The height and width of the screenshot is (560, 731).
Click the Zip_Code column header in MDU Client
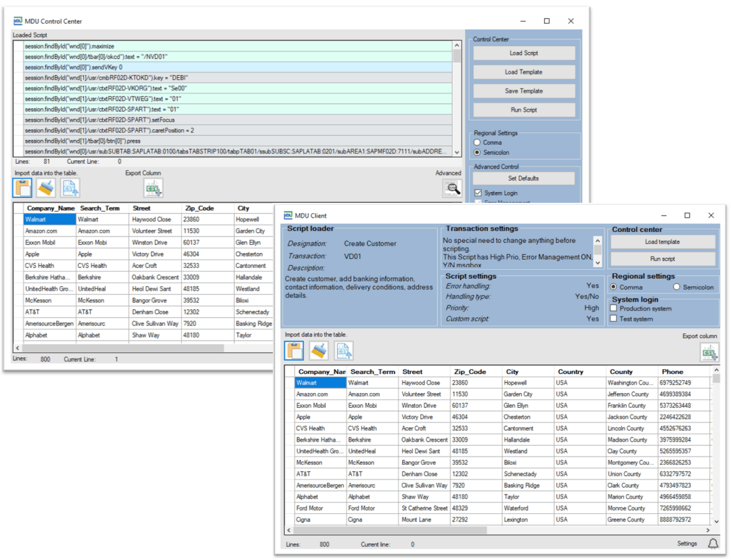pos(470,371)
